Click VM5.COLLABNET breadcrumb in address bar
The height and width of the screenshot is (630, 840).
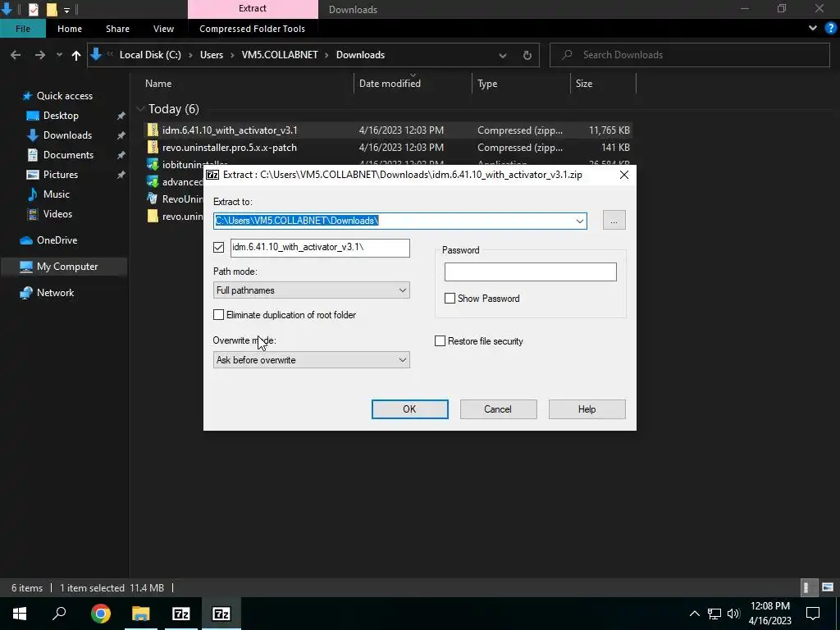(x=280, y=55)
